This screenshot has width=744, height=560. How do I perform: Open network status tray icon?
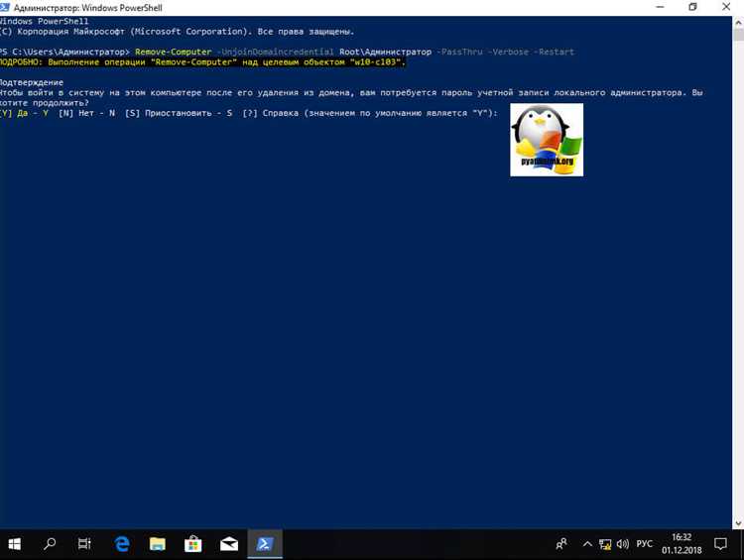605,544
